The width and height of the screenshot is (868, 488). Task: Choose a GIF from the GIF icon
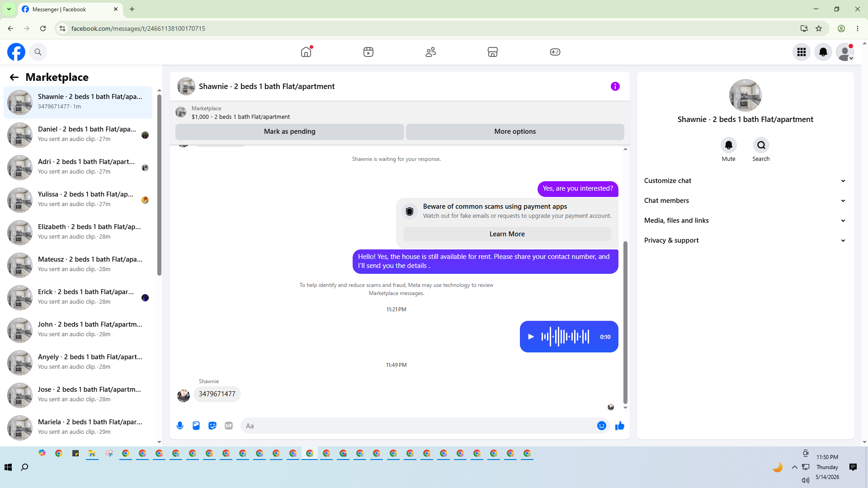tap(229, 426)
